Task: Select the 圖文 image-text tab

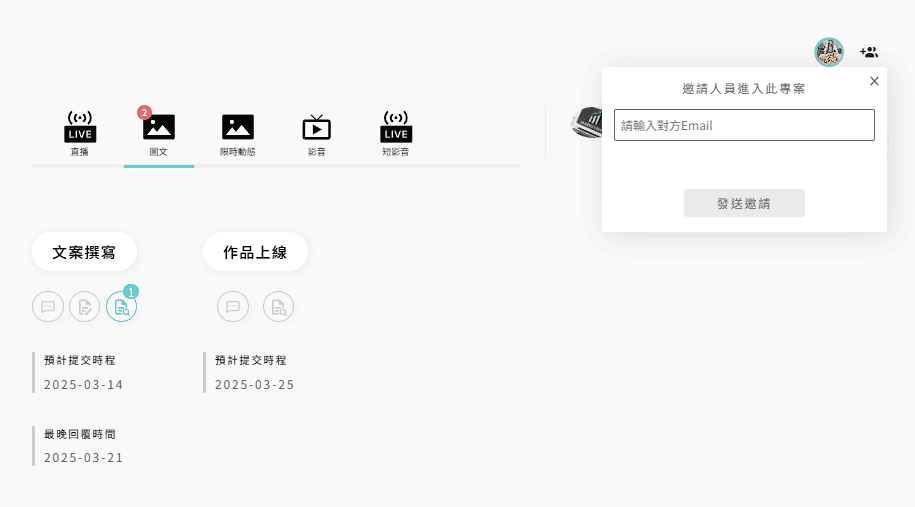Action: [158, 133]
